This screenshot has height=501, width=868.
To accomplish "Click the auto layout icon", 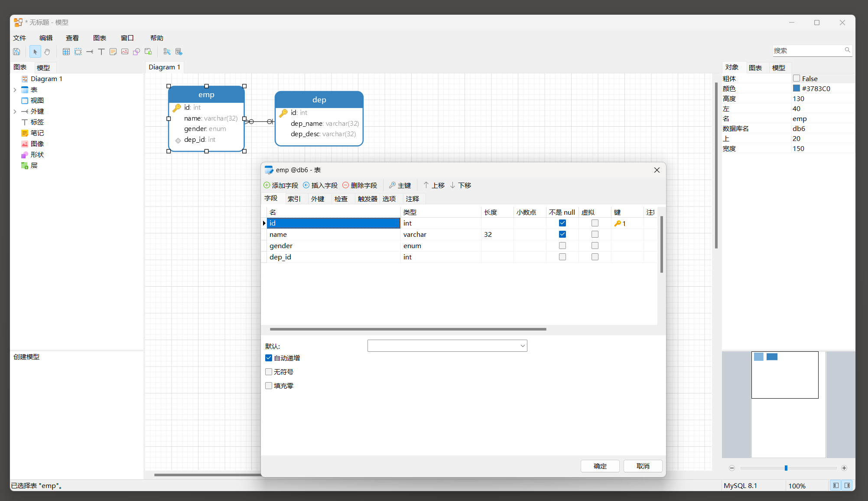I will tap(167, 52).
